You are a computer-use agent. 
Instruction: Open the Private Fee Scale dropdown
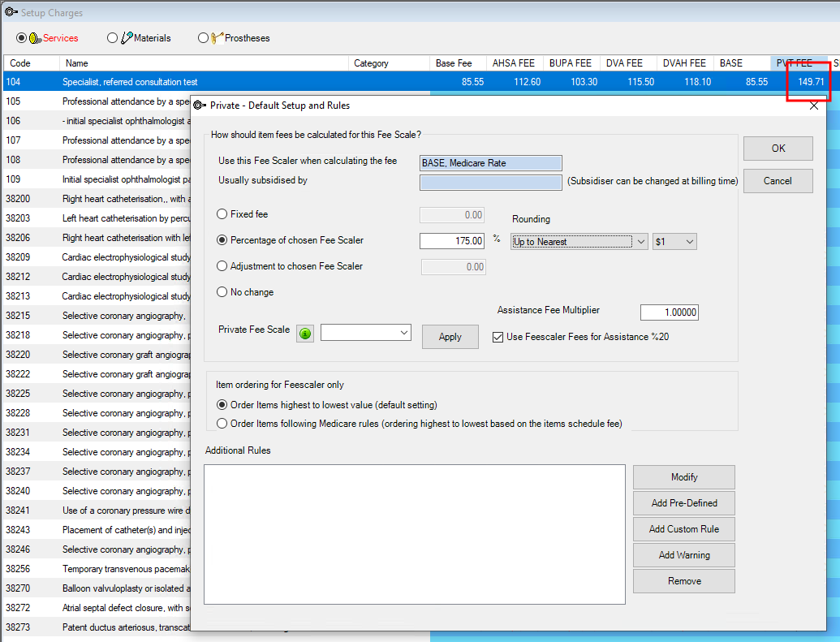[366, 332]
